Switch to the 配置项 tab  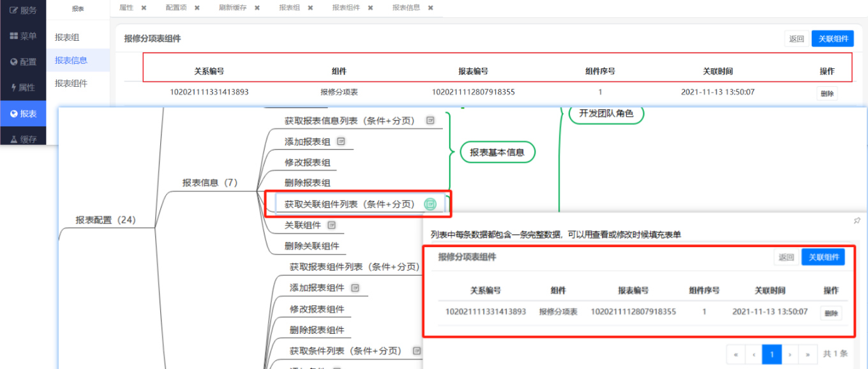coord(176,8)
